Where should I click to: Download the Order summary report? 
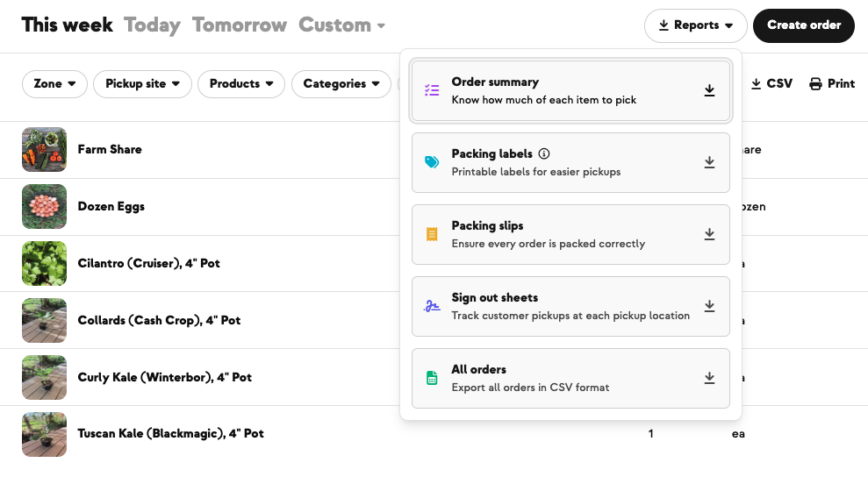(709, 90)
